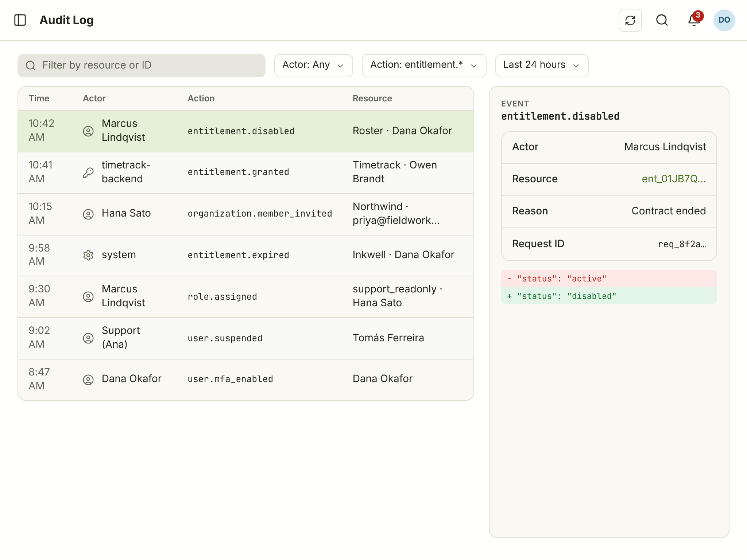
Task: Select the role.assigned log row
Action: 246,297
